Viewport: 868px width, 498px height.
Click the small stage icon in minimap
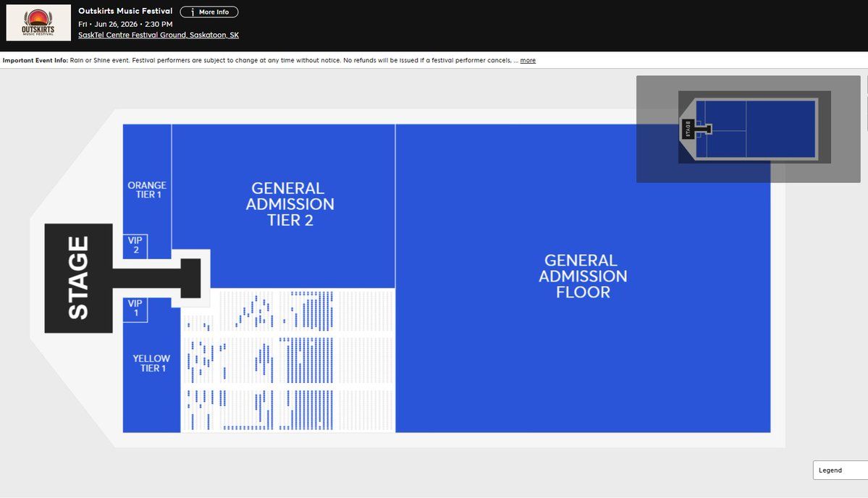pyautogui.click(x=687, y=129)
